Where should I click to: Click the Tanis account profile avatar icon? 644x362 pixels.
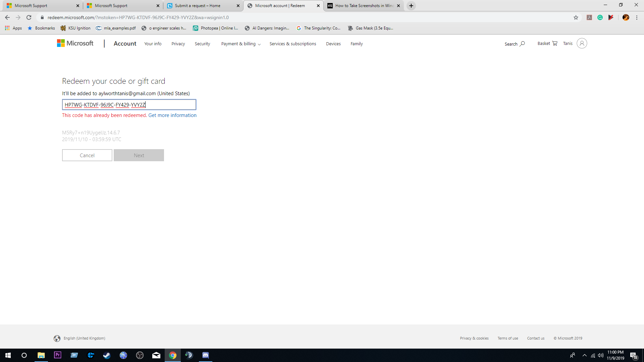(x=582, y=43)
